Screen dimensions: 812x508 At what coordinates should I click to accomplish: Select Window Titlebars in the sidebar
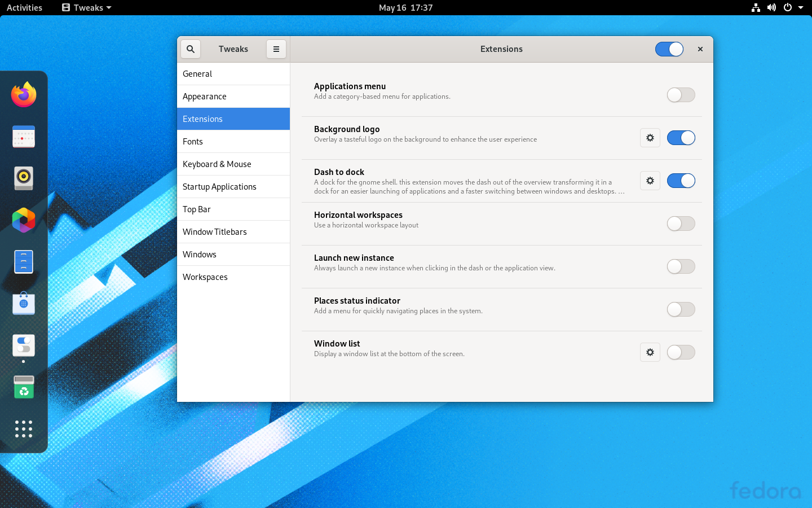tap(233, 232)
